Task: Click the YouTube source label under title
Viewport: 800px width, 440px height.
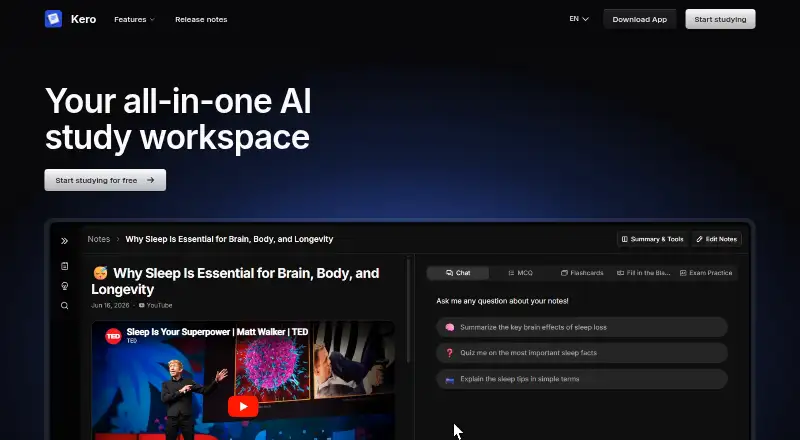Action: pyautogui.click(x=156, y=305)
